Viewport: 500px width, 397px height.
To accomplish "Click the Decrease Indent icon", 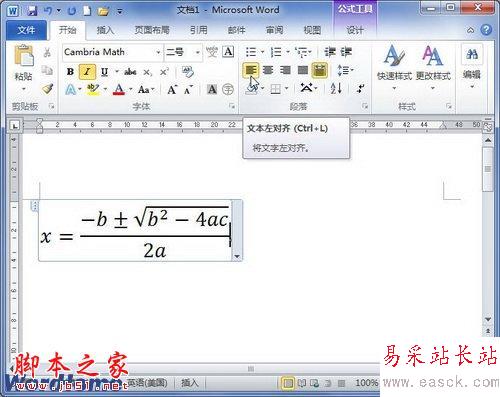I will coord(330,52).
